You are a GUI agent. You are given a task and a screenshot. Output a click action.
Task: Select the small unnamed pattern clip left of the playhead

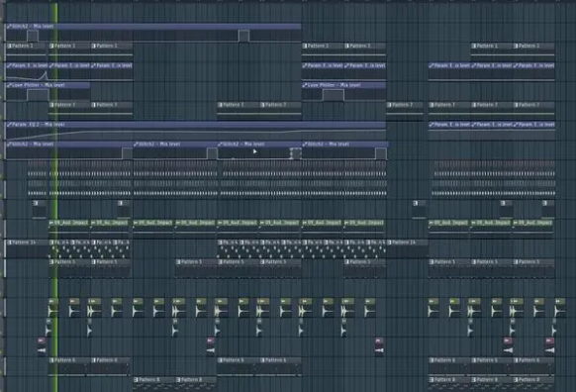coord(40,209)
